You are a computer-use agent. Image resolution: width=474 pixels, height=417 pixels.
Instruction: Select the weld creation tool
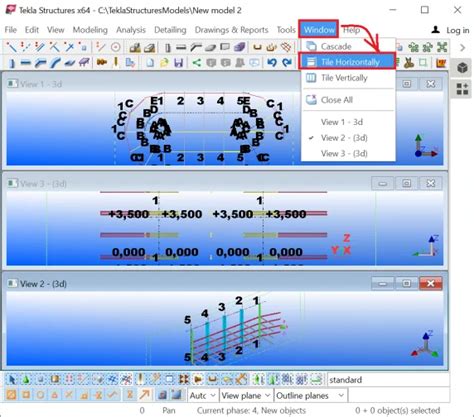coord(116,62)
